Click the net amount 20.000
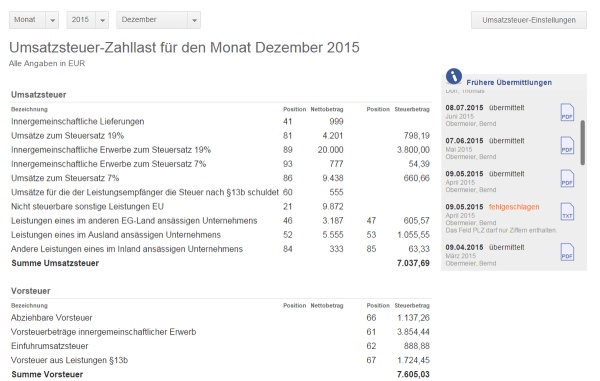 click(330, 150)
